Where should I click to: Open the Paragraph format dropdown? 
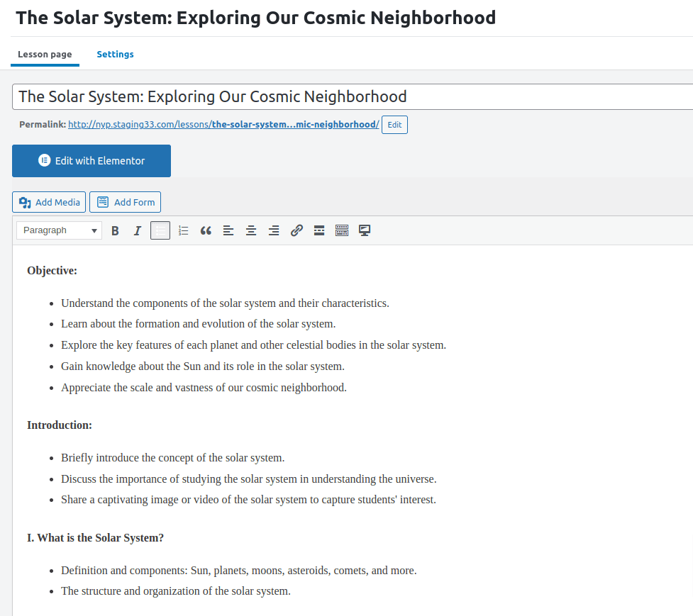[60, 230]
